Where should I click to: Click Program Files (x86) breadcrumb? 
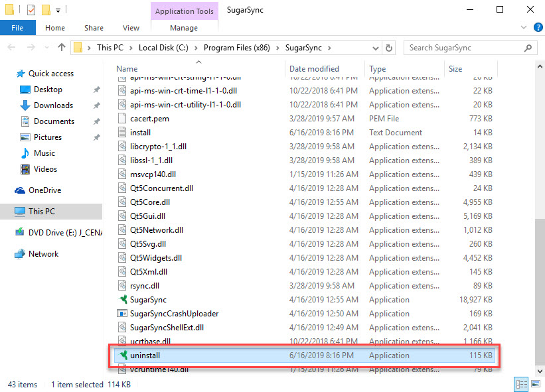pyautogui.click(x=237, y=48)
